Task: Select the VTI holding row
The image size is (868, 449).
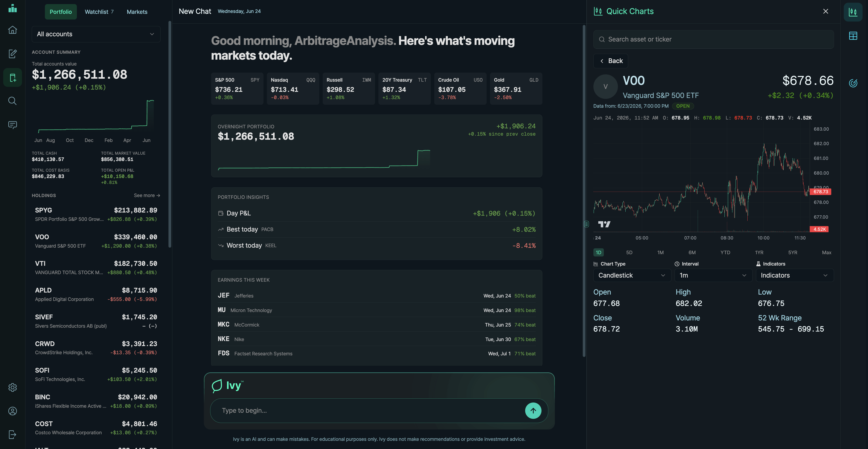Action: point(96,268)
